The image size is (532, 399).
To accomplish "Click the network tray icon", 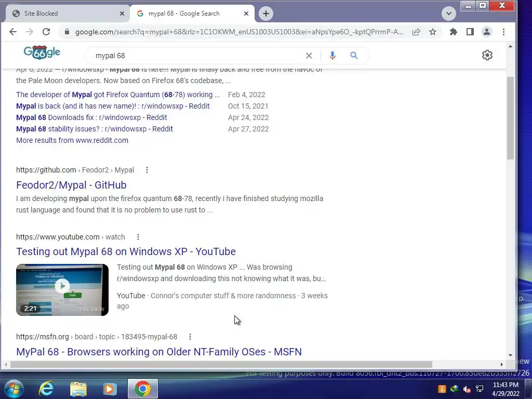I will coord(480,389).
